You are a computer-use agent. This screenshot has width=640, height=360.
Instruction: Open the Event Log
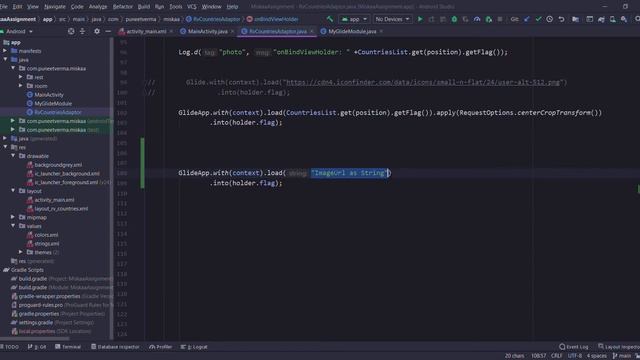pos(573,347)
